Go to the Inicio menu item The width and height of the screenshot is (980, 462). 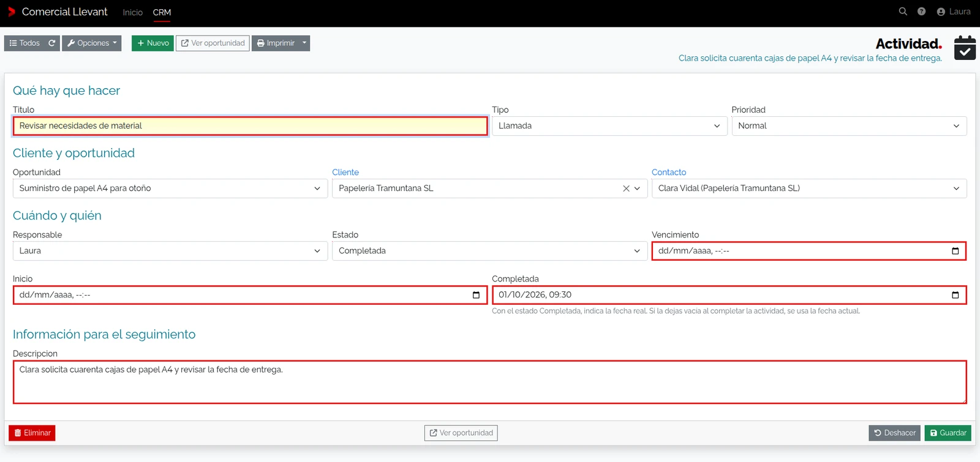pyautogui.click(x=132, y=12)
